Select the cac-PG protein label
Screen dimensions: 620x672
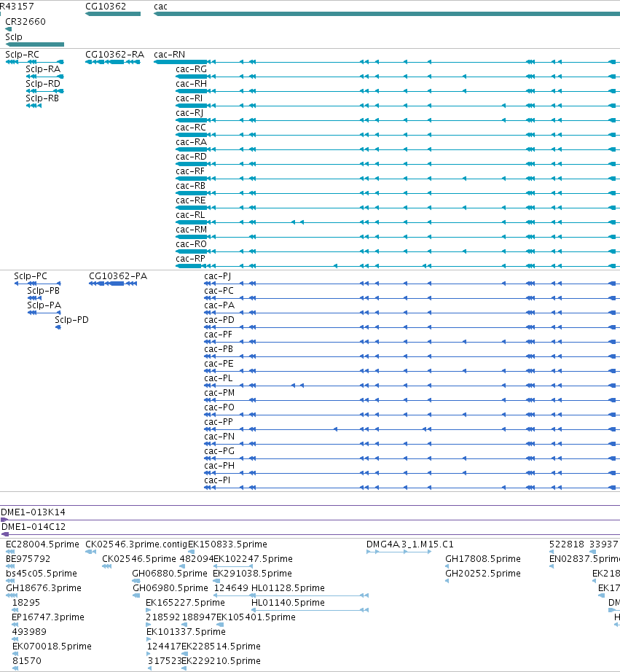click(x=219, y=451)
